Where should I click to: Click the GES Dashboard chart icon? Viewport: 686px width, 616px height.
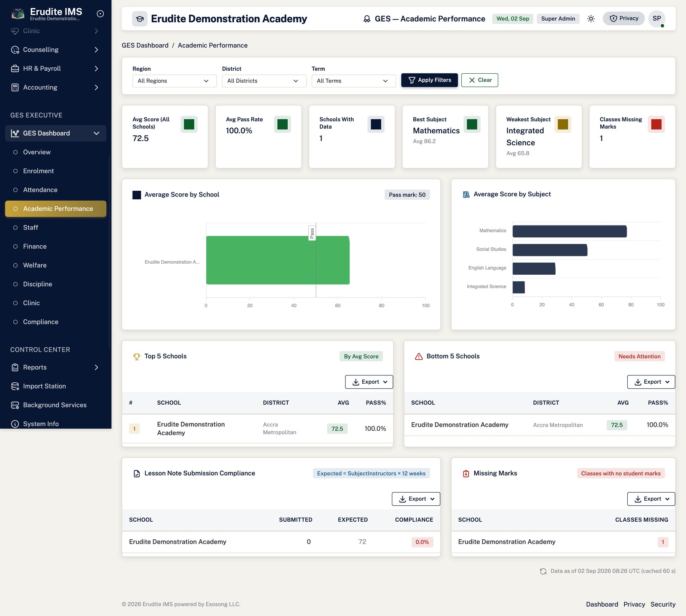click(x=15, y=133)
